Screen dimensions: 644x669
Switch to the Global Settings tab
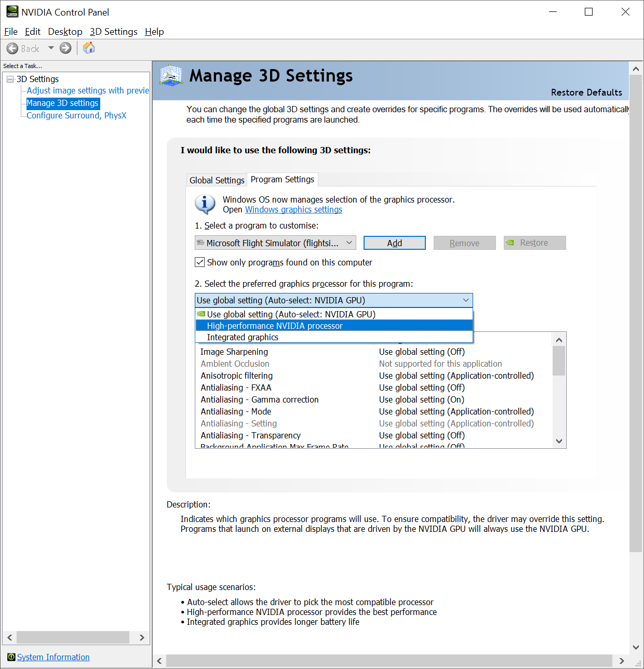217,180
